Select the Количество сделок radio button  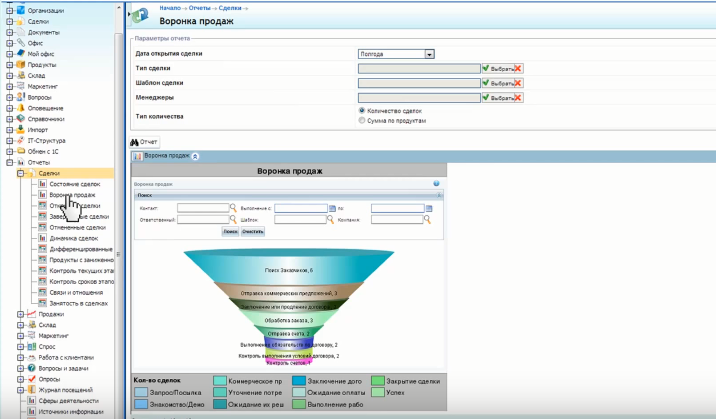[x=362, y=110]
